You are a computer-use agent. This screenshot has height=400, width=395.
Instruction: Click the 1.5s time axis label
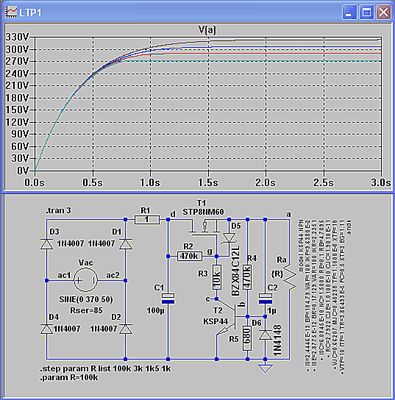(208, 183)
